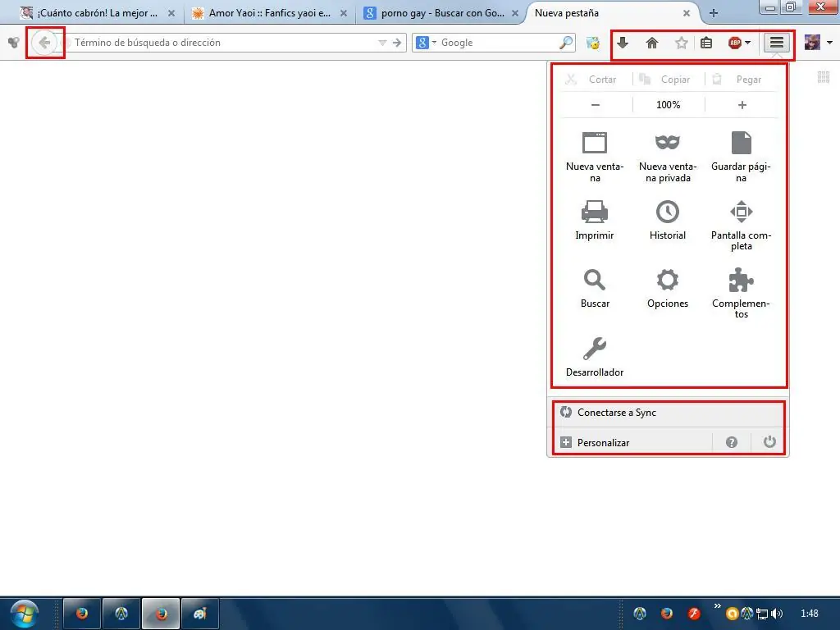Expand Adblock Plus dropdown arrow
The width and height of the screenshot is (840, 630).
coord(748,43)
